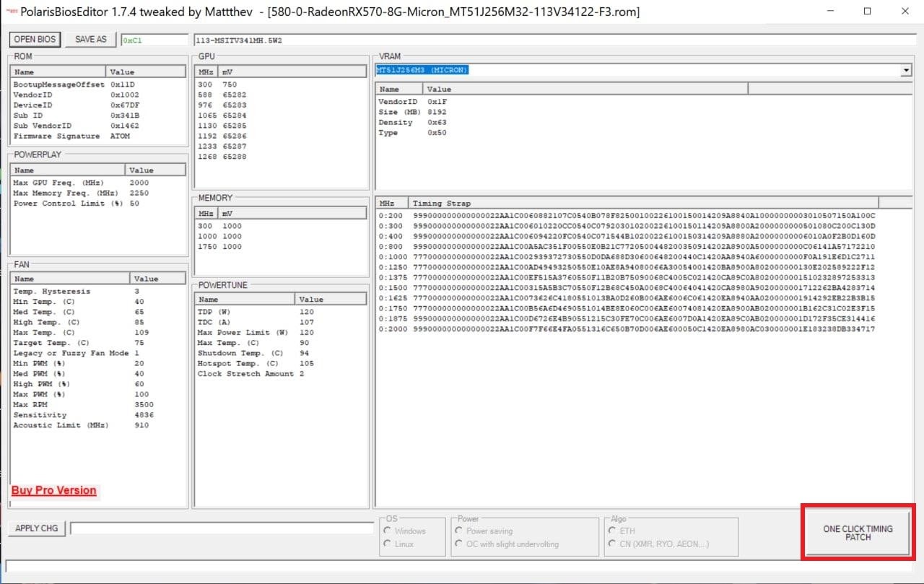The image size is (924, 584).
Task: Click ONE CLICK TIMING PATCH button
Action: [x=858, y=533]
